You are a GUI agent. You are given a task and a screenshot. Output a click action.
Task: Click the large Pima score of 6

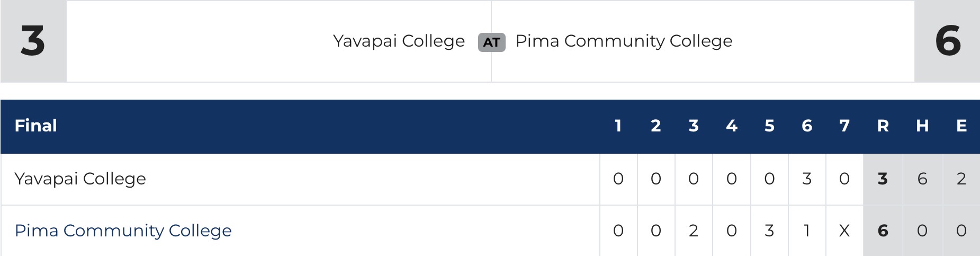click(x=948, y=41)
